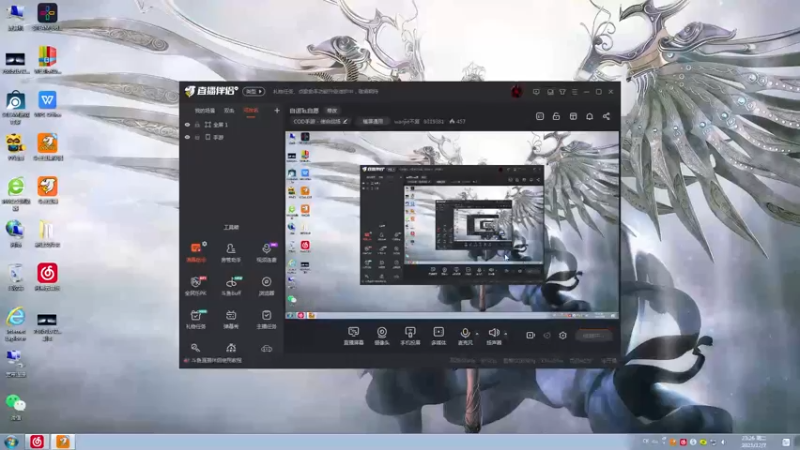This screenshot has height=450, width=800.
Task: Toggle the padlock icon in top right
Action: click(556, 116)
